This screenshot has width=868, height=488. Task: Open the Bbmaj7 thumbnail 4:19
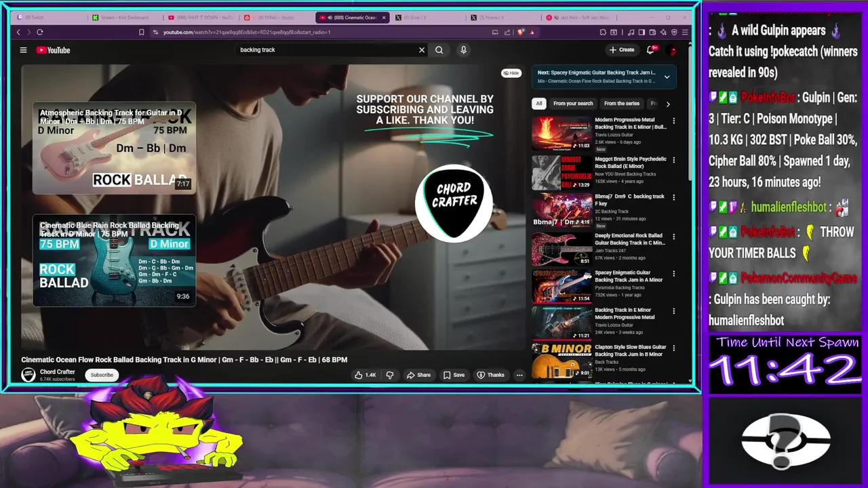tap(561, 209)
